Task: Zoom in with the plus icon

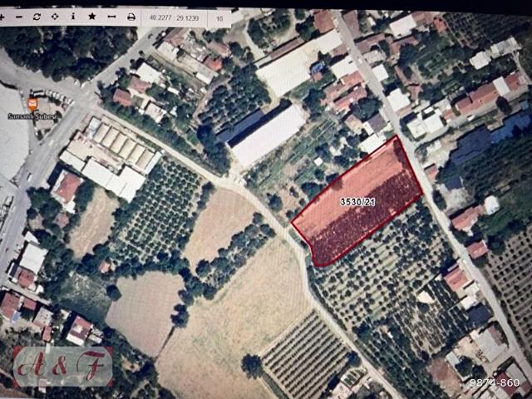Action: click(x=2, y=17)
